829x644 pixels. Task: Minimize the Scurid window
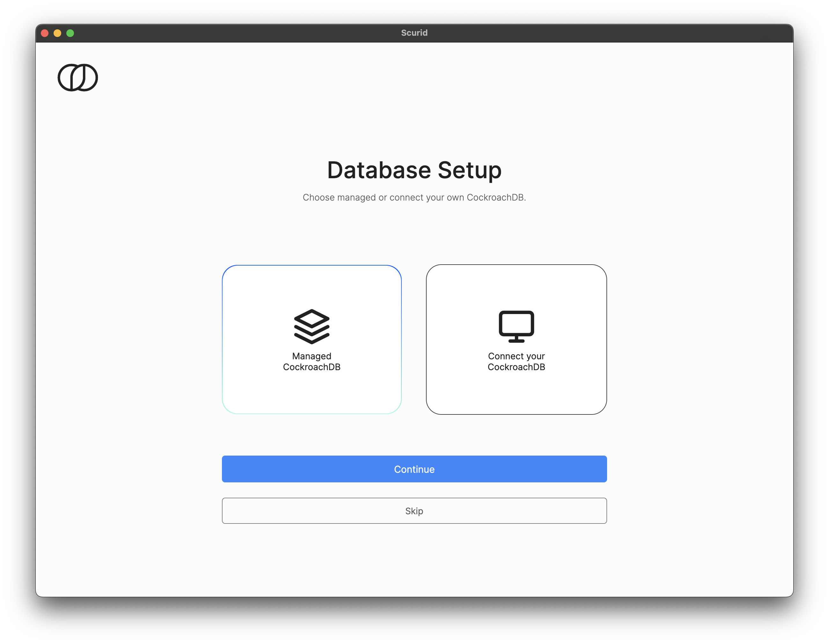tap(57, 33)
